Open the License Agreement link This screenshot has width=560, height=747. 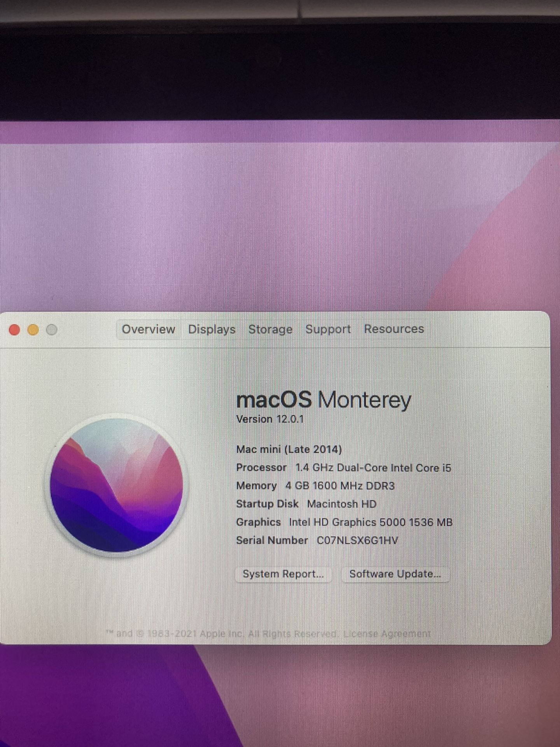click(387, 634)
